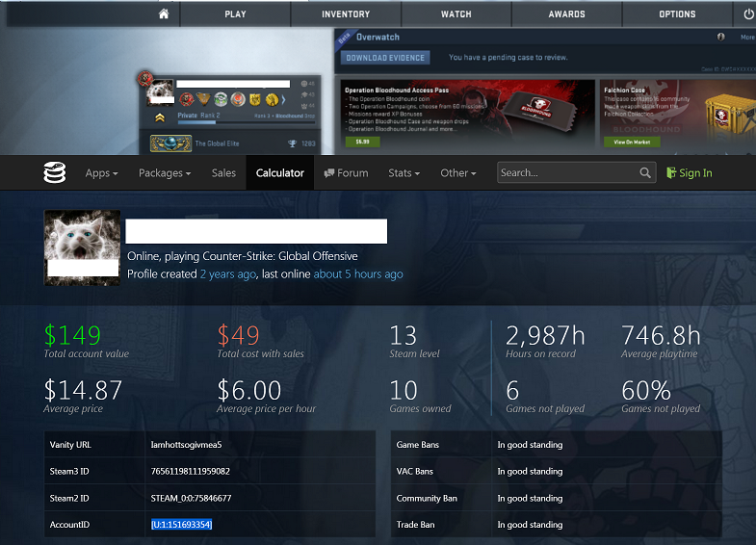Click the Private Rank XP progress bar
Viewport: 756px width, 545px height.
(x=246, y=122)
